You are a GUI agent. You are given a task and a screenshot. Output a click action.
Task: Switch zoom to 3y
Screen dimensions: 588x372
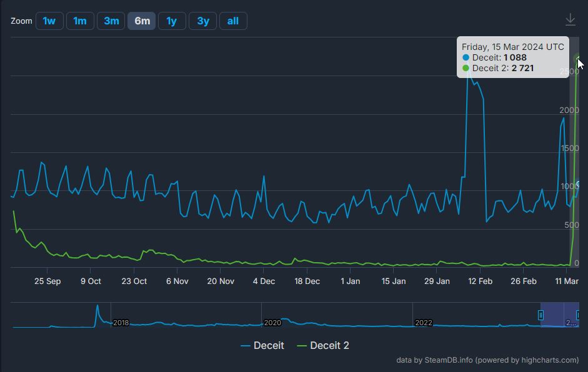(203, 21)
